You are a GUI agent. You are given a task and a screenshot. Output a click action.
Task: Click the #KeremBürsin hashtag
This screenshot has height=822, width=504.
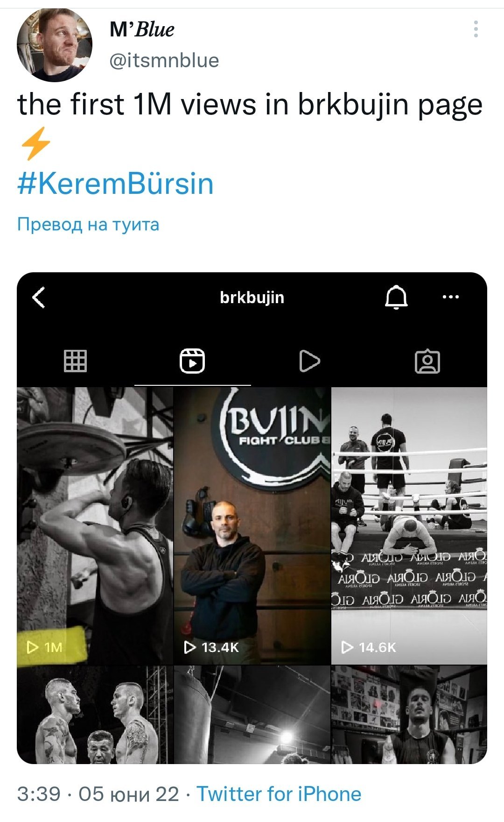[115, 184]
